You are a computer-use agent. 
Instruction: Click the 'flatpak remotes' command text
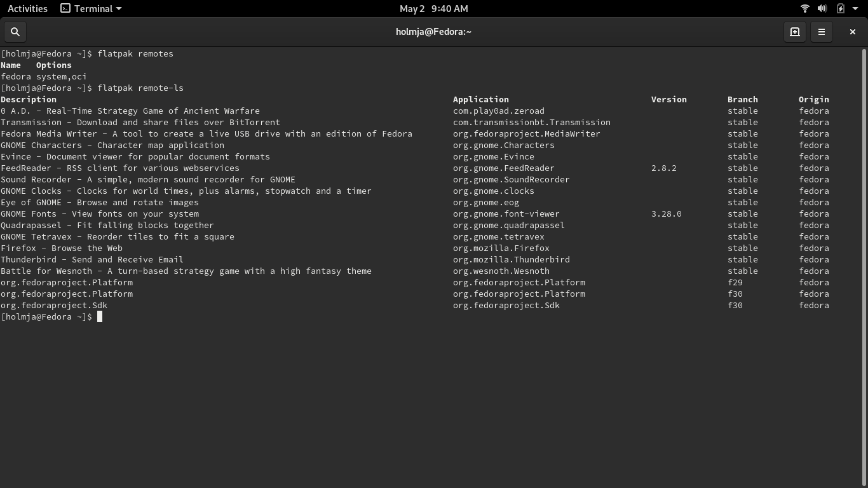(x=135, y=53)
